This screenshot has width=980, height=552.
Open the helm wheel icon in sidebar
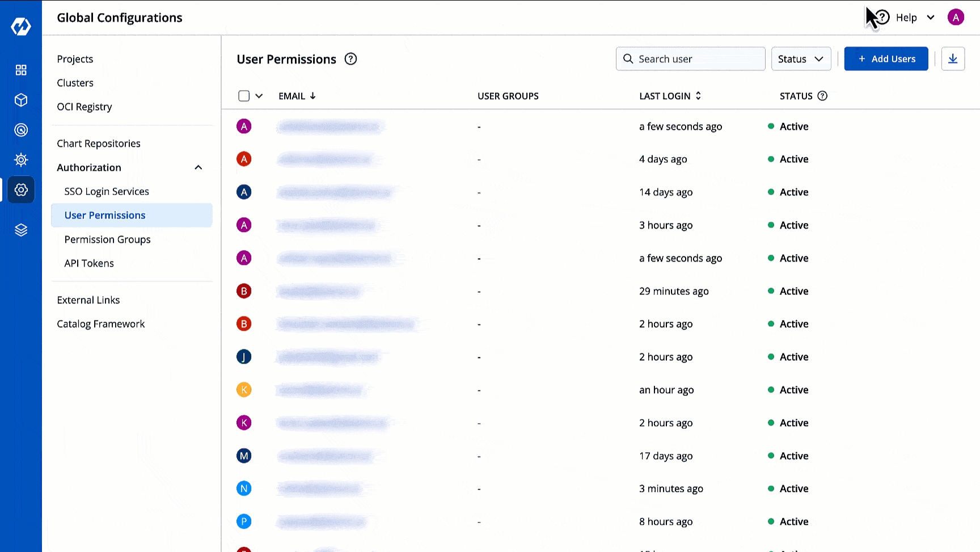21,160
